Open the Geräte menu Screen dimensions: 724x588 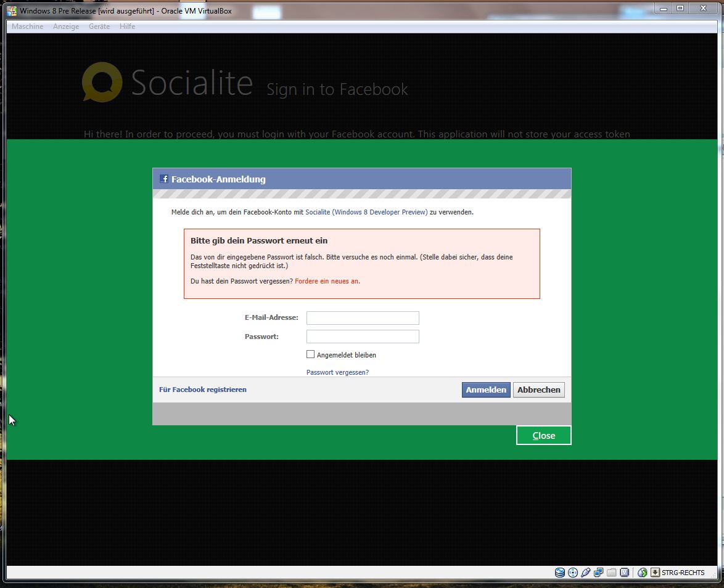coord(99,27)
